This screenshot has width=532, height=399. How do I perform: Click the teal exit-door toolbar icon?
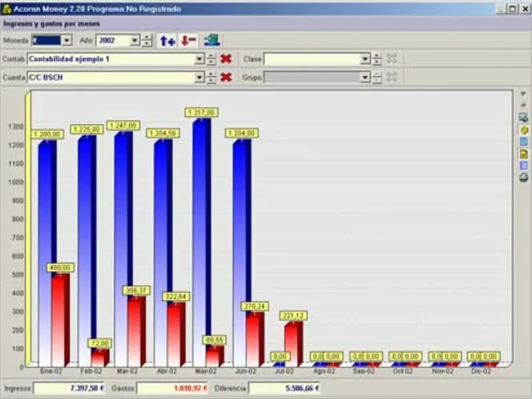click(x=211, y=41)
